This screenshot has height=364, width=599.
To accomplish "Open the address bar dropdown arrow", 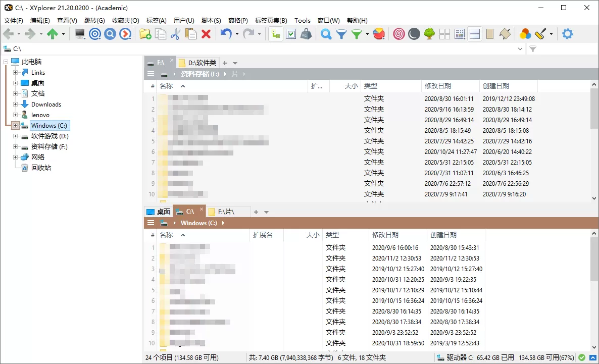I will pyautogui.click(x=521, y=48).
